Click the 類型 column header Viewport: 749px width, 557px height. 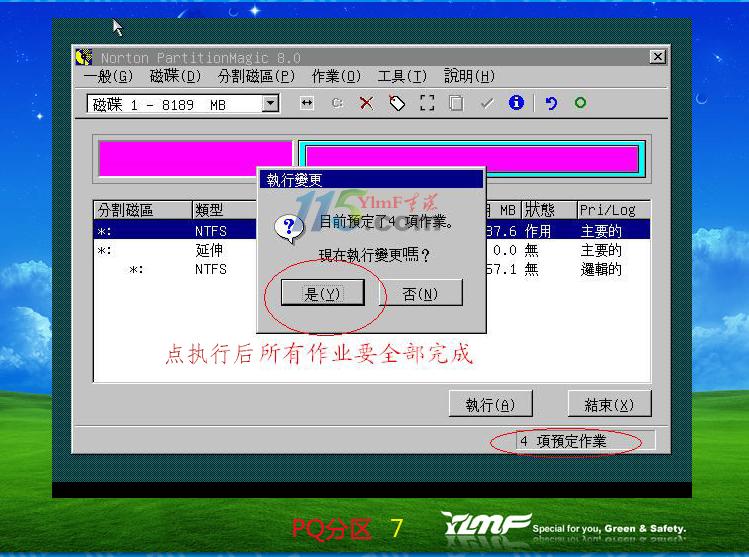(x=225, y=210)
